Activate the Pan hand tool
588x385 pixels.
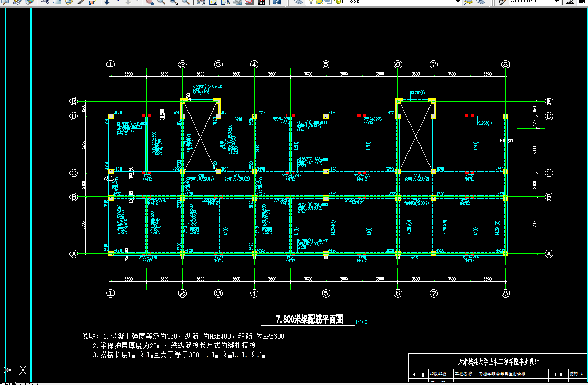coord(150,2)
